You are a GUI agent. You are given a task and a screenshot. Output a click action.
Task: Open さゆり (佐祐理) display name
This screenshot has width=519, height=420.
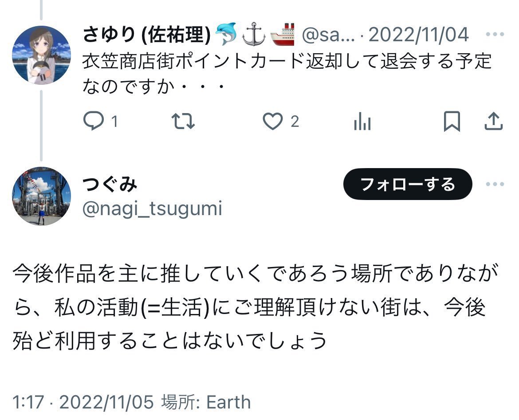147,35
